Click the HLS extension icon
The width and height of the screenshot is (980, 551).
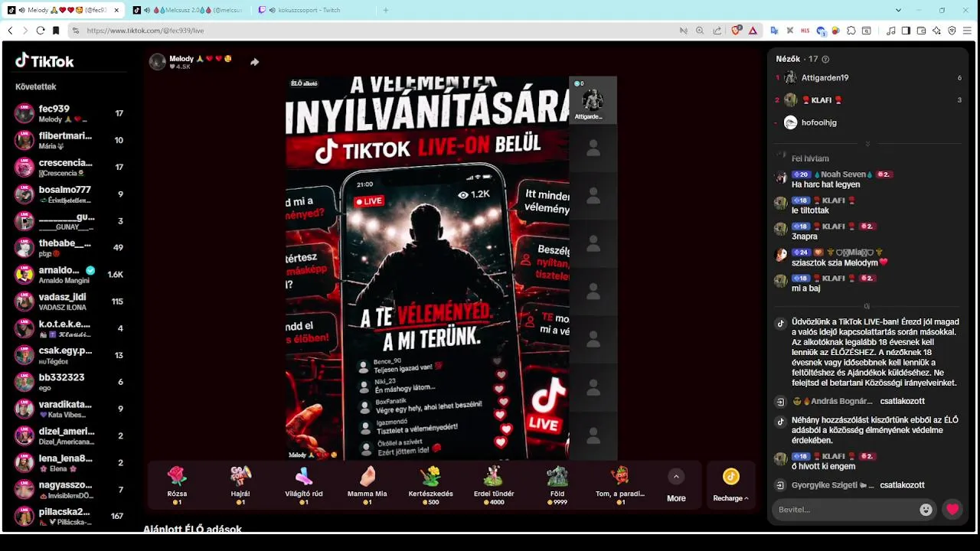(805, 31)
